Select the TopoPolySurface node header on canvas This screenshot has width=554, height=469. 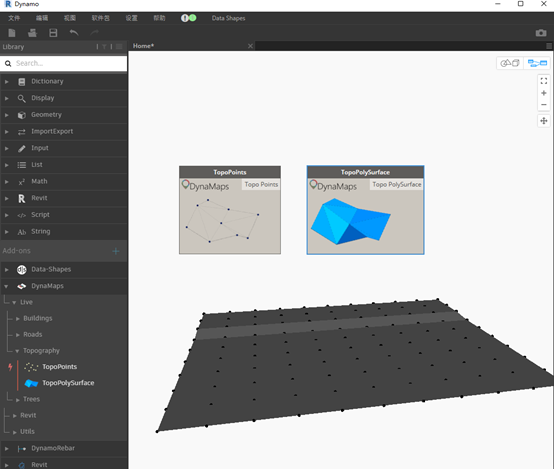pyautogui.click(x=365, y=172)
